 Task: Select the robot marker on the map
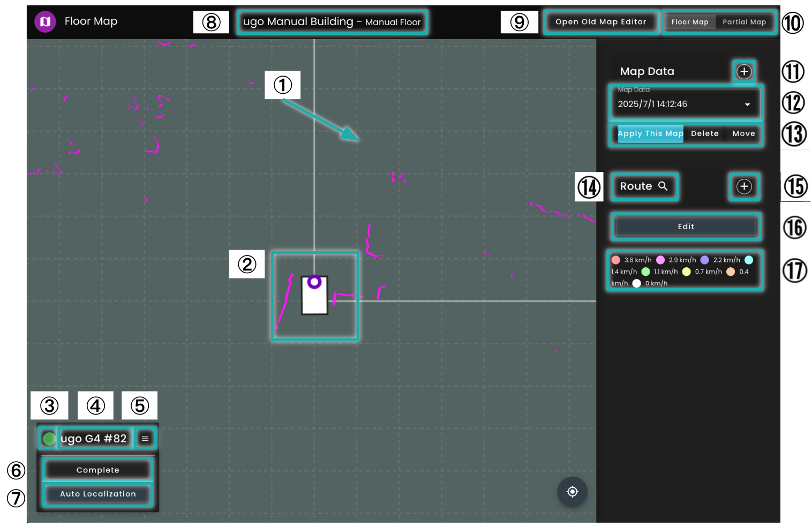coord(315,296)
